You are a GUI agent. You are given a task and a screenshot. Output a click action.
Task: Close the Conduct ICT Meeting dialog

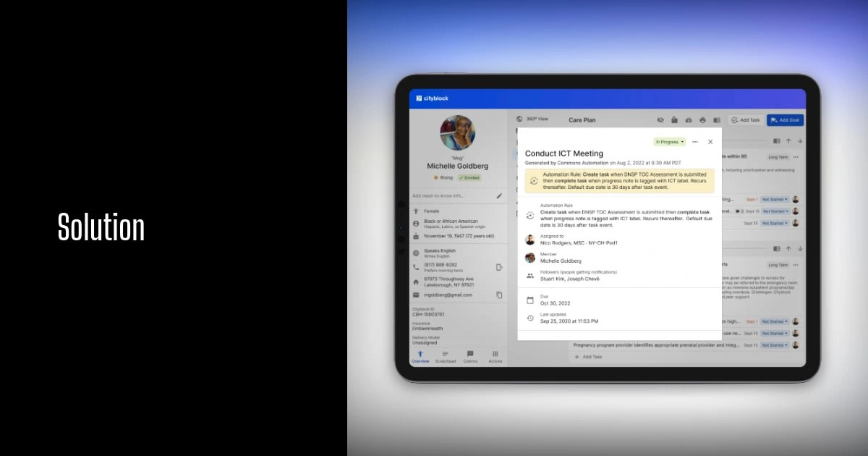point(710,142)
